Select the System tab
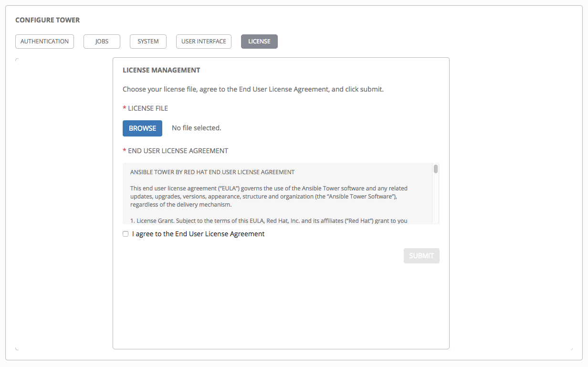The width and height of the screenshot is (588, 367). (148, 42)
